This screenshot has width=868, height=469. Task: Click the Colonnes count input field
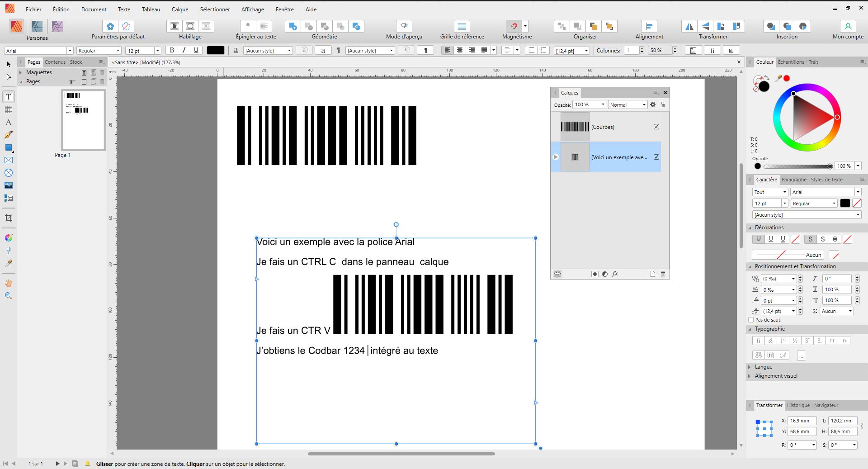coord(631,50)
